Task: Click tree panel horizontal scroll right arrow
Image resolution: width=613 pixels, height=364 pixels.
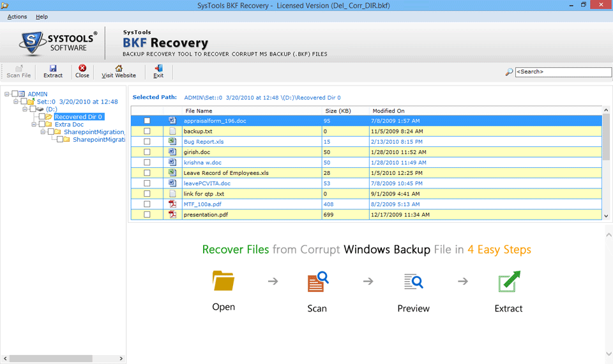Action: pyautogui.click(x=121, y=358)
